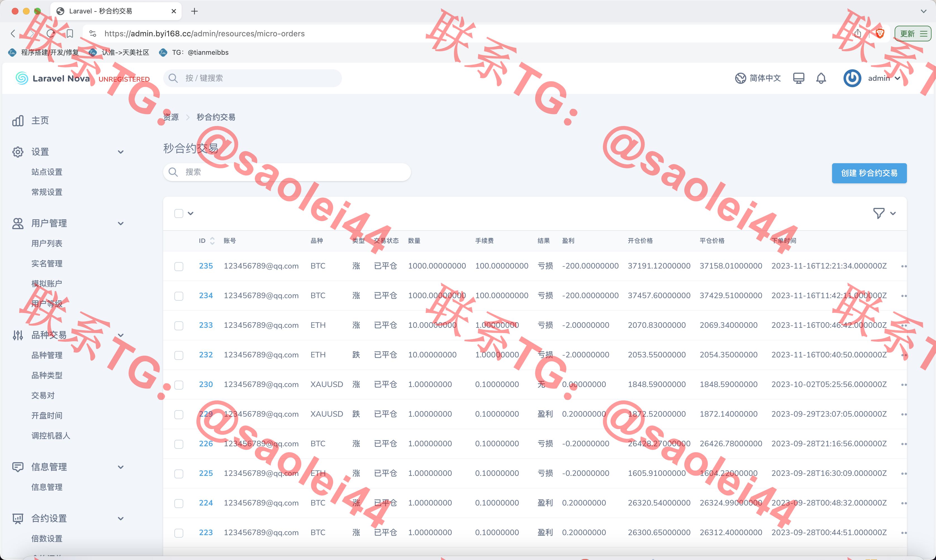Collapse the 品种交易 sidebar section
936x560 pixels.
coord(121,335)
